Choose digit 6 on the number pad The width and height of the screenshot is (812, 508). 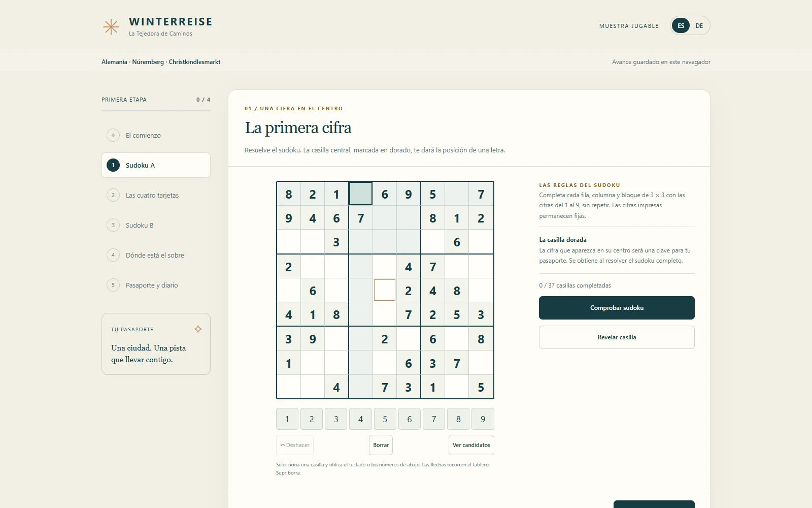pos(410,419)
